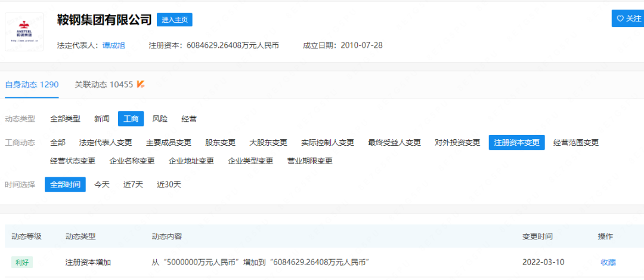Select 风险 dynamic type filter
644x280 pixels.
click(x=160, y=119)
